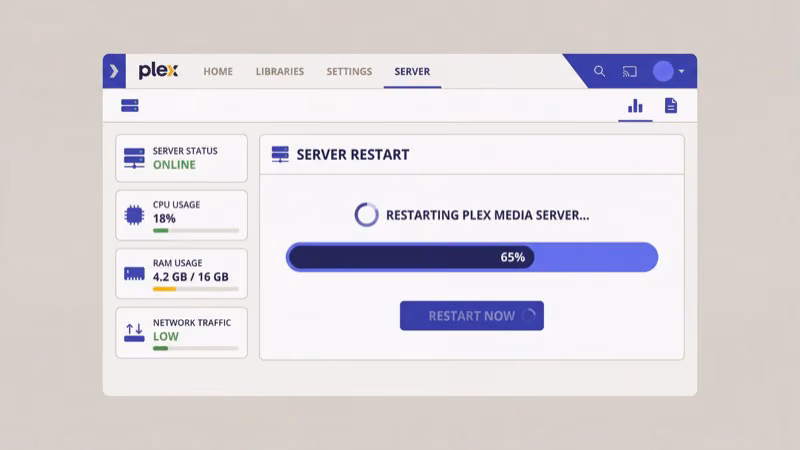Select the Restarting Plex Media Server text

point(487,215)
